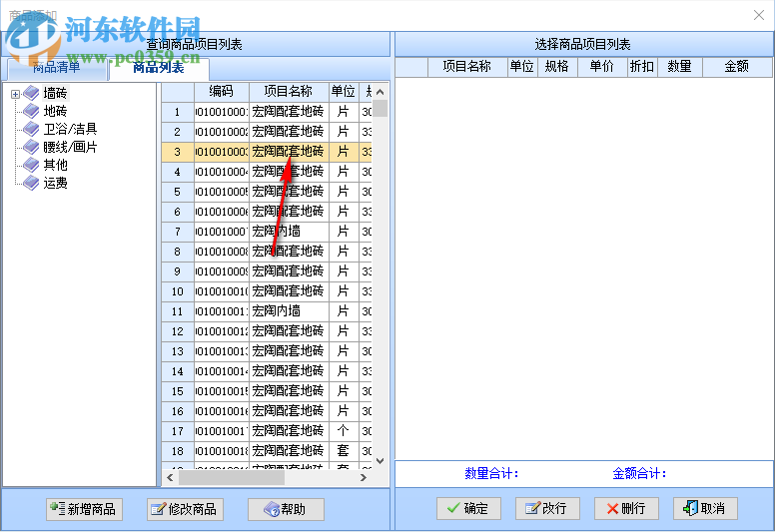Click right table 数量 column header
Viewport: 775px width, 532px height.
[x=679, y=66]
